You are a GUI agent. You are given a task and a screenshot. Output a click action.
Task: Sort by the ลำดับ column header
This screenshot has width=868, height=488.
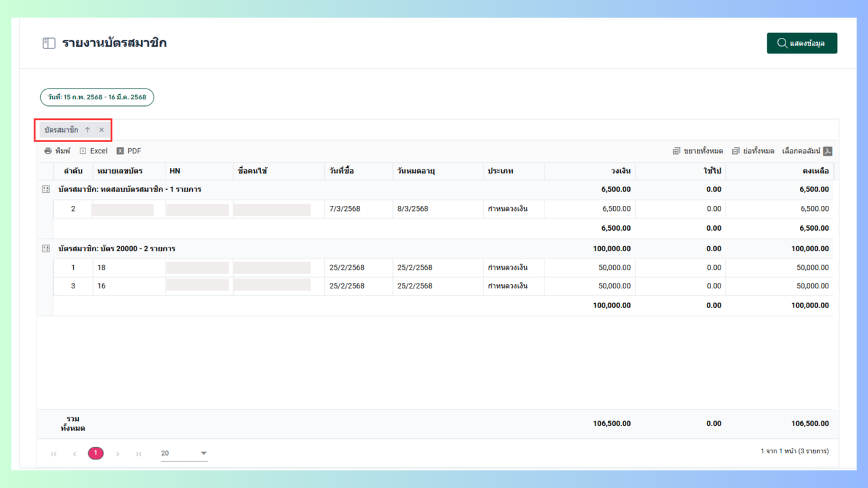pos(73,171)
